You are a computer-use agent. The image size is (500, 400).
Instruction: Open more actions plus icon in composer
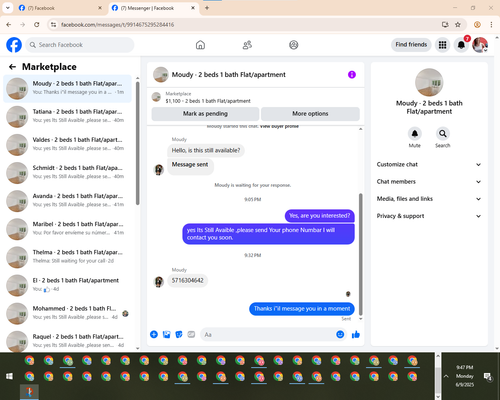click(154, 334)
